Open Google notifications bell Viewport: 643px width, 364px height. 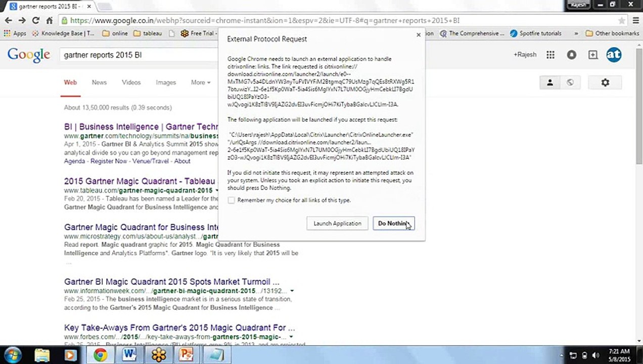[572, 55]
